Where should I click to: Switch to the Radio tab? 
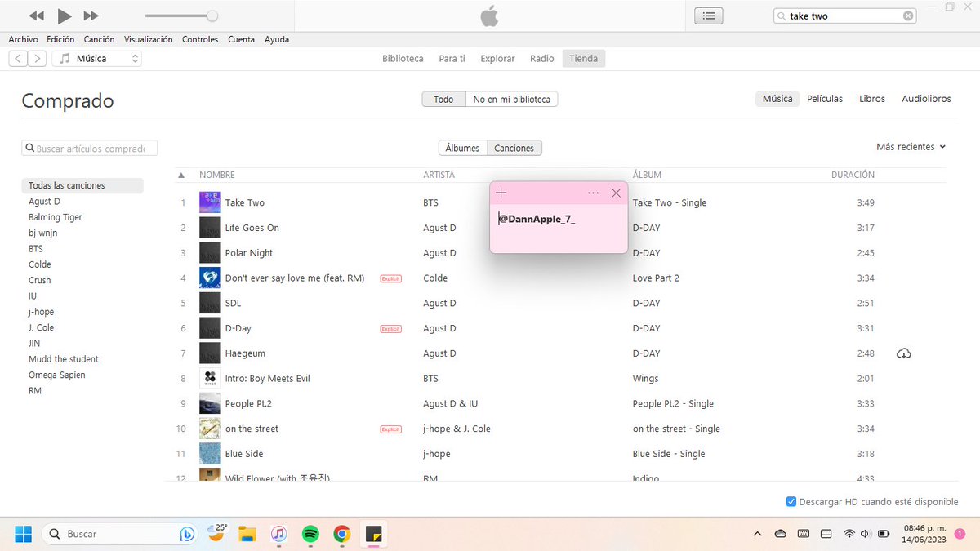(541, 59)
